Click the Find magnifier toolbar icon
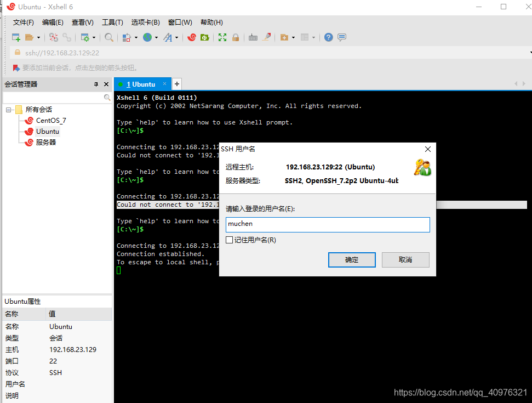This screenshot has height=403, width=532. click(109, 37)
